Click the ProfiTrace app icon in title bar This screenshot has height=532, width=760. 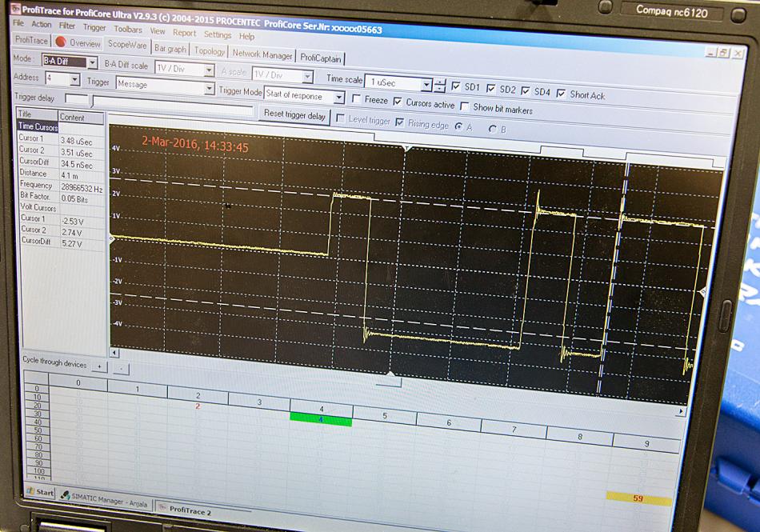15,8
